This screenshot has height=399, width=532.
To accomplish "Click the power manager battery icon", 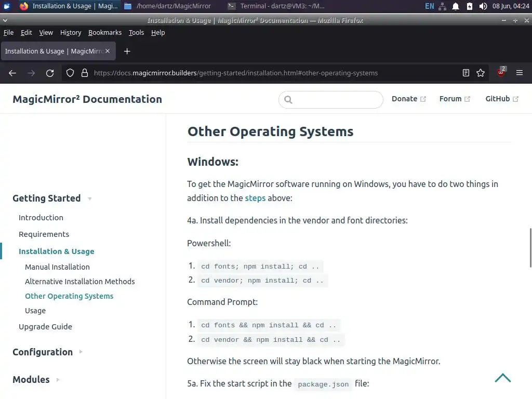I will (470, 6).
